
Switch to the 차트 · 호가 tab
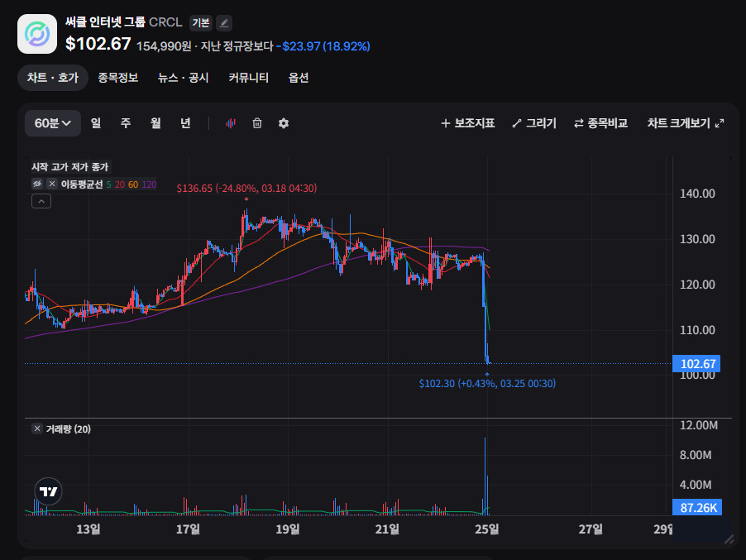(x=53, y=78)
